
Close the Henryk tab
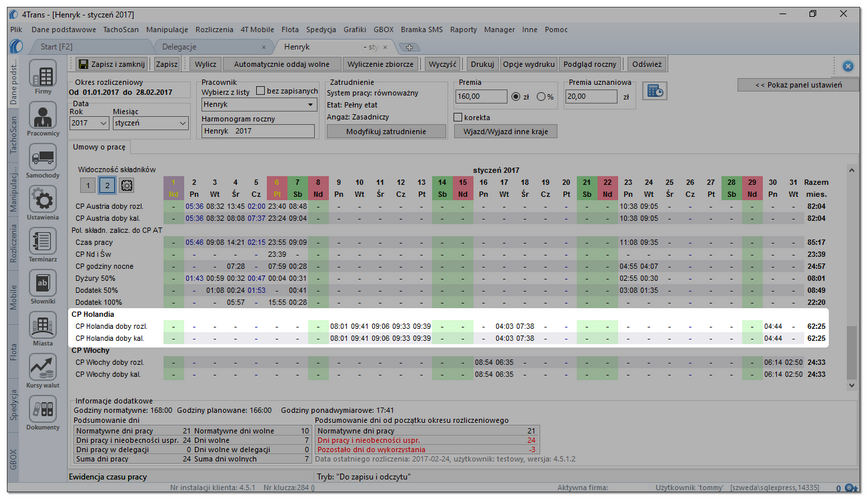(385, 48)
